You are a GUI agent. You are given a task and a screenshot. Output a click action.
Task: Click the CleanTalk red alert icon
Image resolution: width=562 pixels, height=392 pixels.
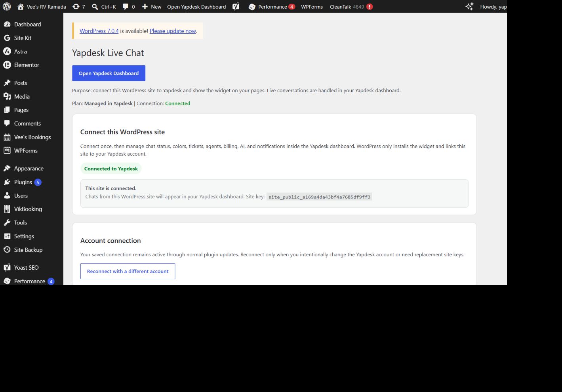click(x=370, y=7)
